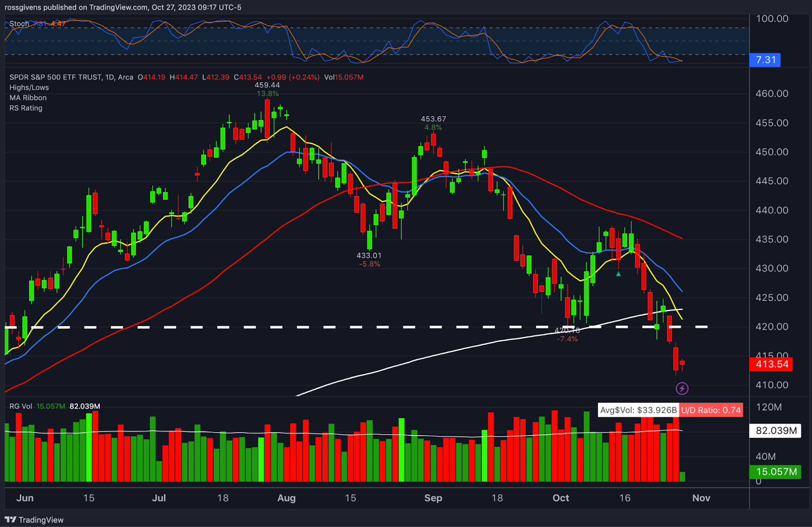This screenshot has height=527, width=812.
Task: Click the Oct label on time axis
Action: click(561, 498)
